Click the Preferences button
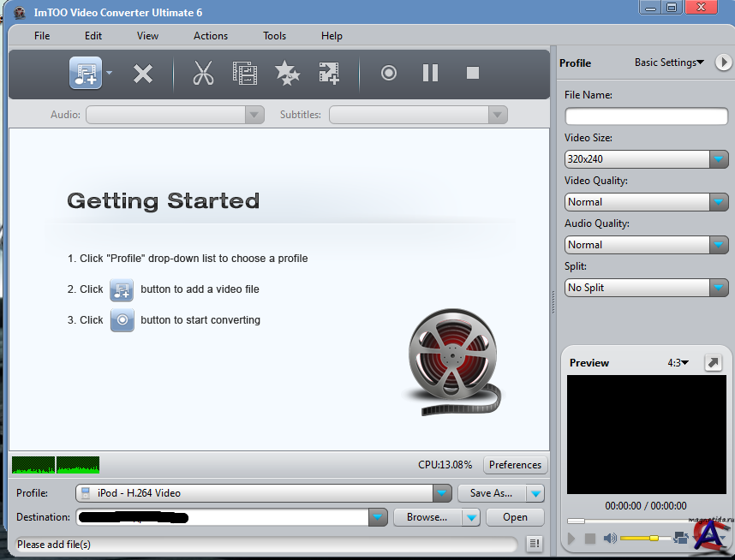 pos(515,465)
